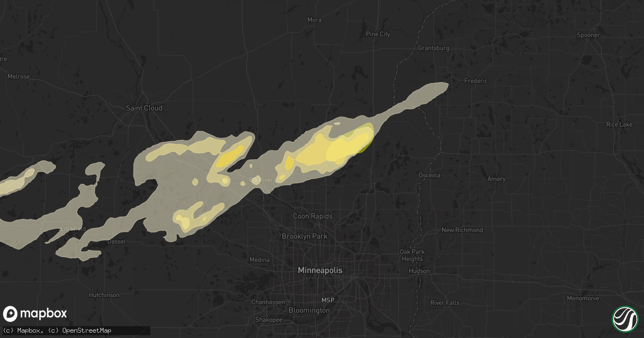Select the Coon Rapids label

[x=313, y=216]
